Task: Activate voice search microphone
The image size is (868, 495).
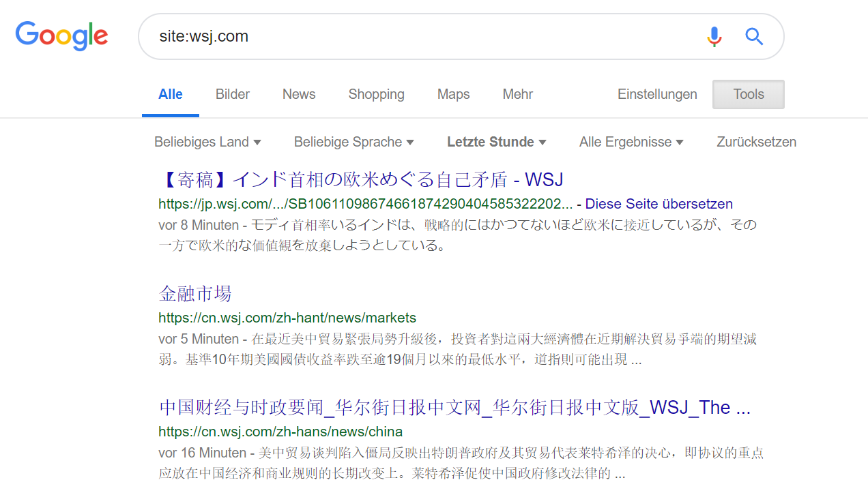Action: point(714,36)
